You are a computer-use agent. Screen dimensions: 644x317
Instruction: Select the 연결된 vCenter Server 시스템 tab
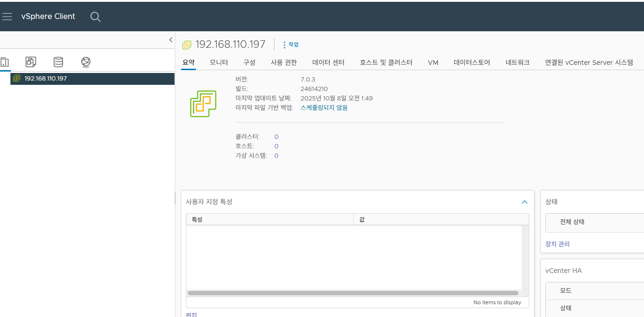589,63
